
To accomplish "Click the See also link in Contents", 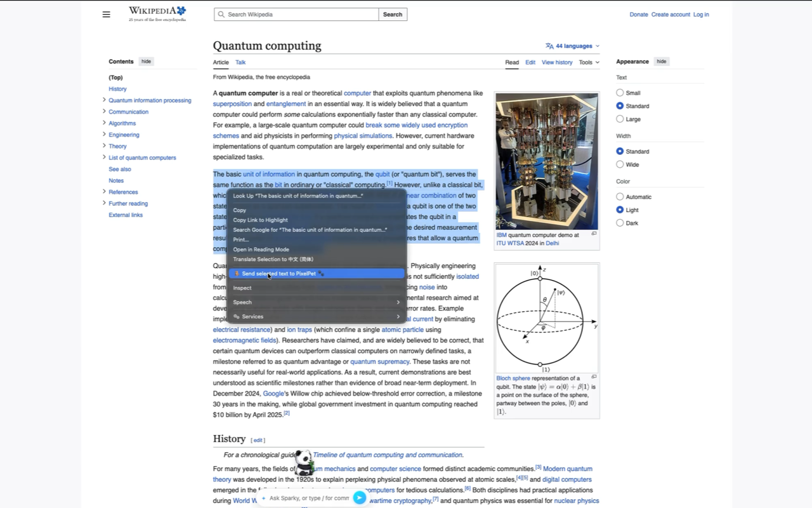I will point(120,169).
